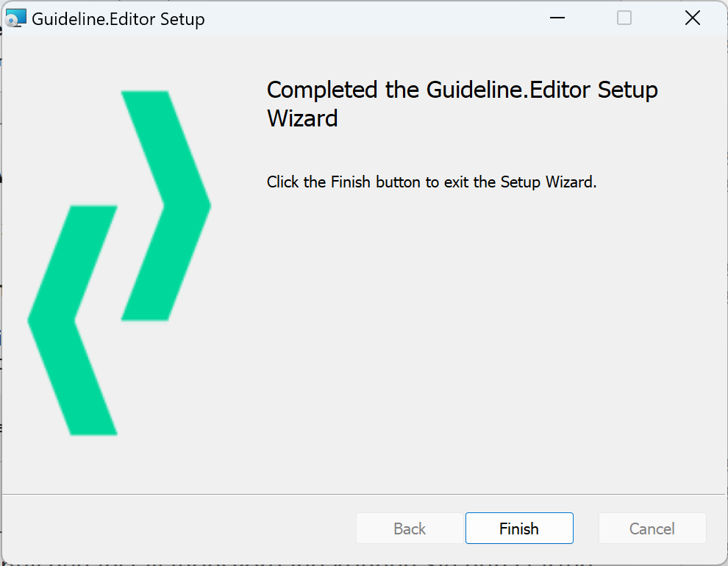Click the upper right-pointing green chevron logo
The width and height of the screenshot is (728, 566).
click(x=166, y=206)
